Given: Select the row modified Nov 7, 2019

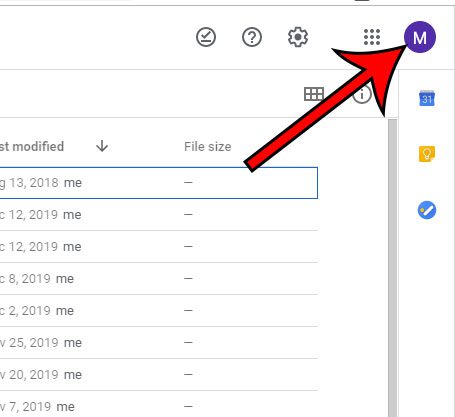Looking at the screenshot, I should 159,405.
